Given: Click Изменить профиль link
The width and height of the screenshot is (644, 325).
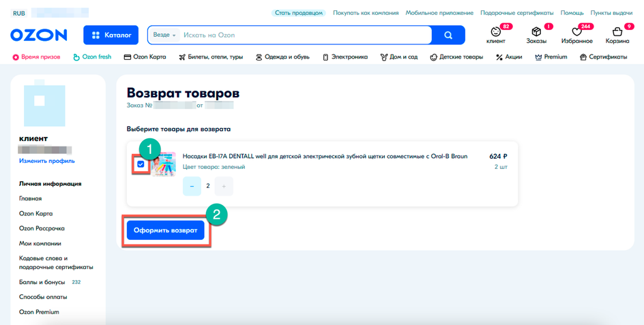Looking at the screenshot, I should [47, 161].
